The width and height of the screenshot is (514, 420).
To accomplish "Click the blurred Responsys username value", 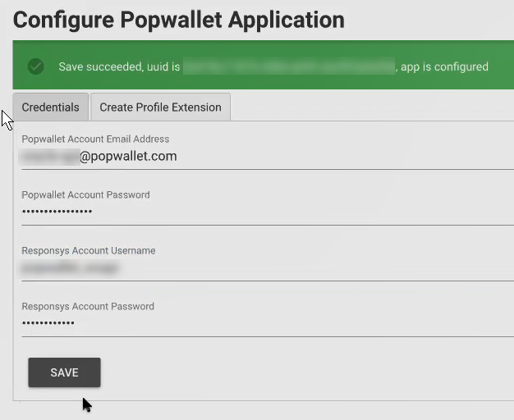I will [70, 268].
